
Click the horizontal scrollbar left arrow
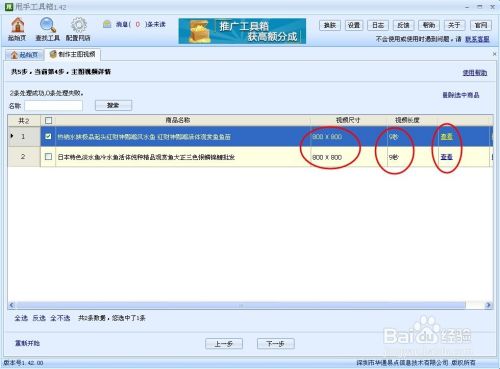(x=12, y=305)
